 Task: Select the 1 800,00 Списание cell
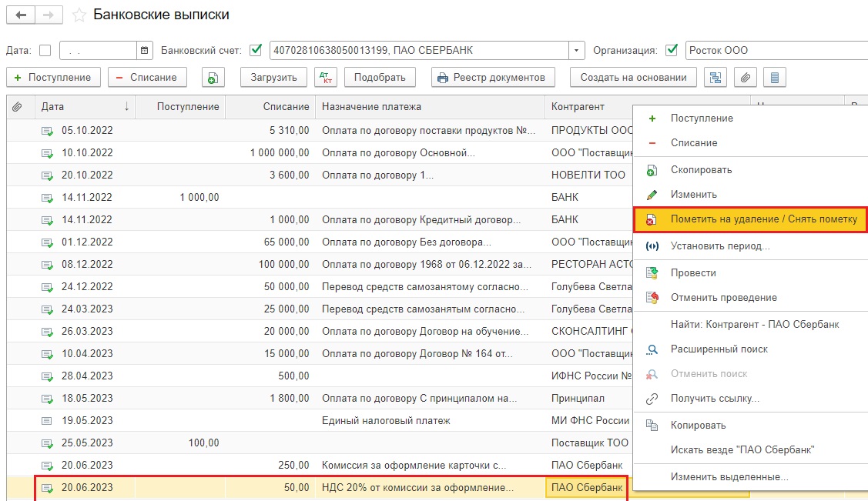pos(270,398)
